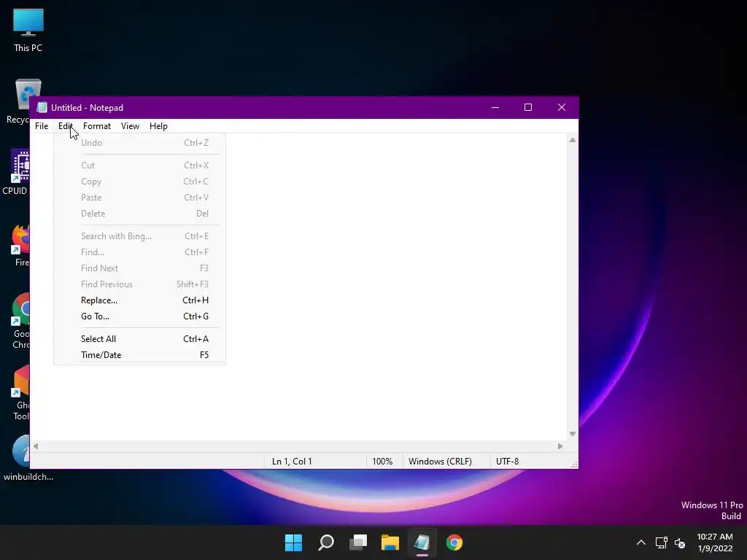Click the Notepad taskbar icon
Screen dimensions: 747x560
tap(422, 542)
